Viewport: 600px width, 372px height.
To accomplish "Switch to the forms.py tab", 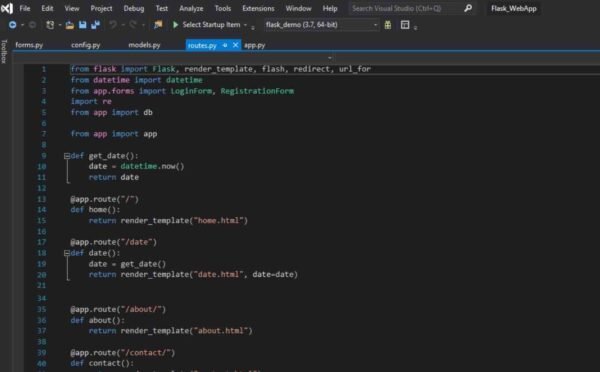I will coord(29,45).
